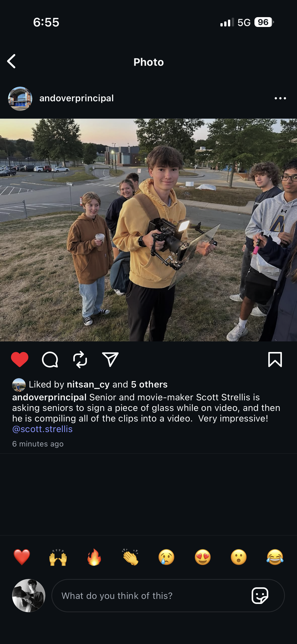Open the @scott.strellis mention link
Viewport: 297px width, 644px height.
(x=42, y=429)
